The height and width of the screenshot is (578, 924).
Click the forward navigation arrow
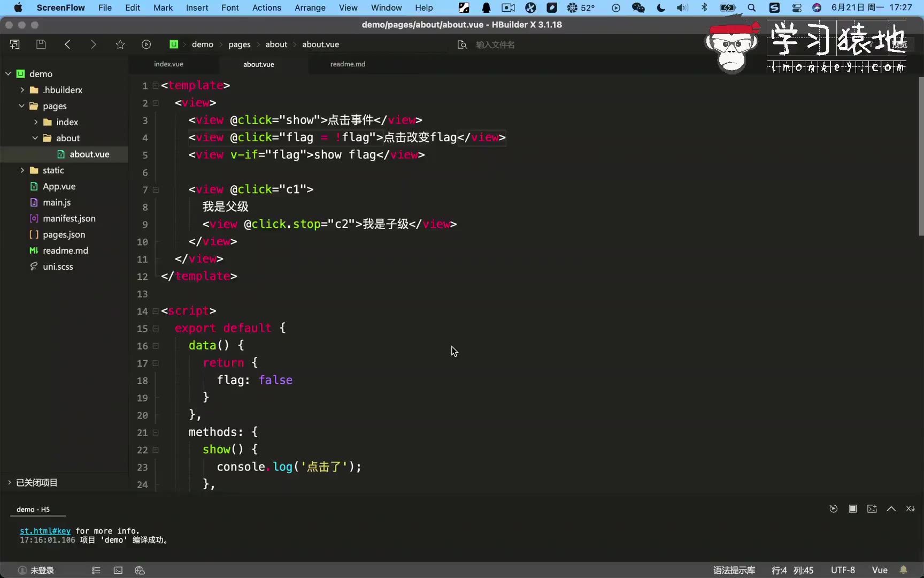(94, 44)
